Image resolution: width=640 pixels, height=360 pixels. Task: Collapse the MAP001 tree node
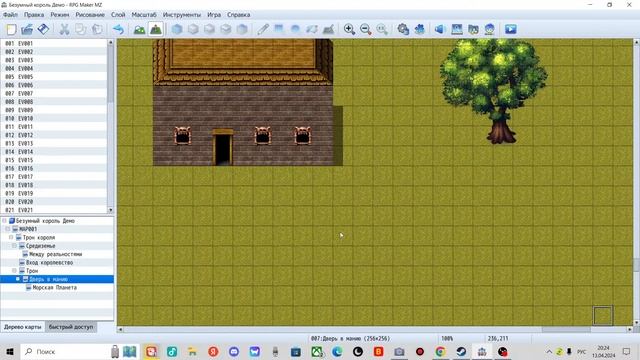coord(8,229)
